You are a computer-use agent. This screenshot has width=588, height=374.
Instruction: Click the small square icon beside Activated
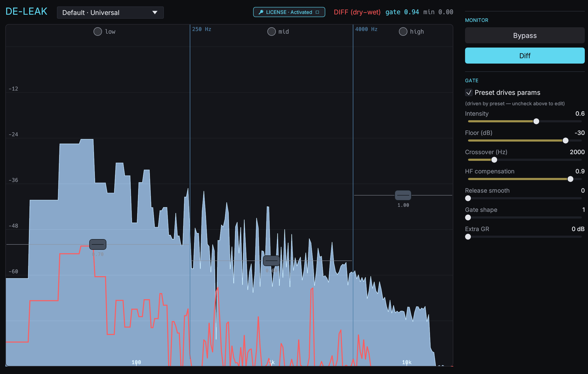pyautogui.click(x=317, y=12)
